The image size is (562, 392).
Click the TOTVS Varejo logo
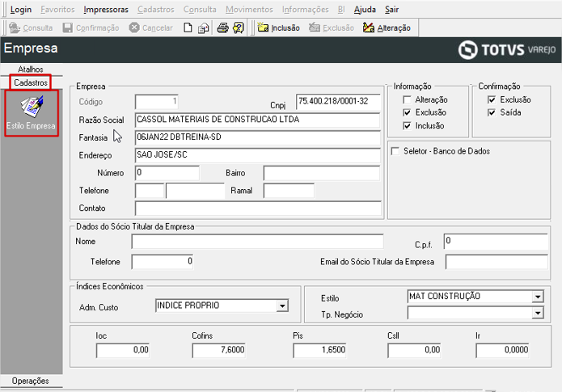tap(507, 50)
